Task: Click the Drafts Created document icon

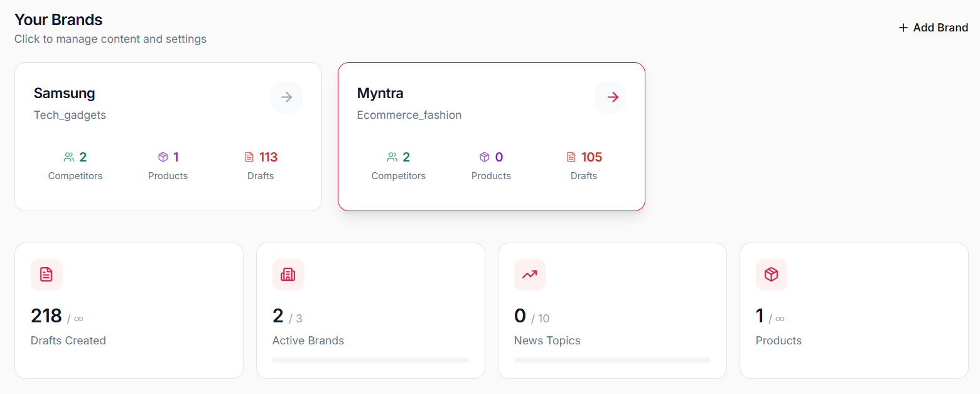Action: pos(46,275)
